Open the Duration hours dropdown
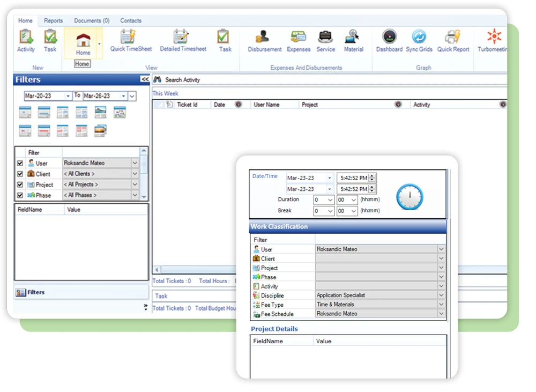The height and width of the screenshot is (392, 536). tap(330, 200)
